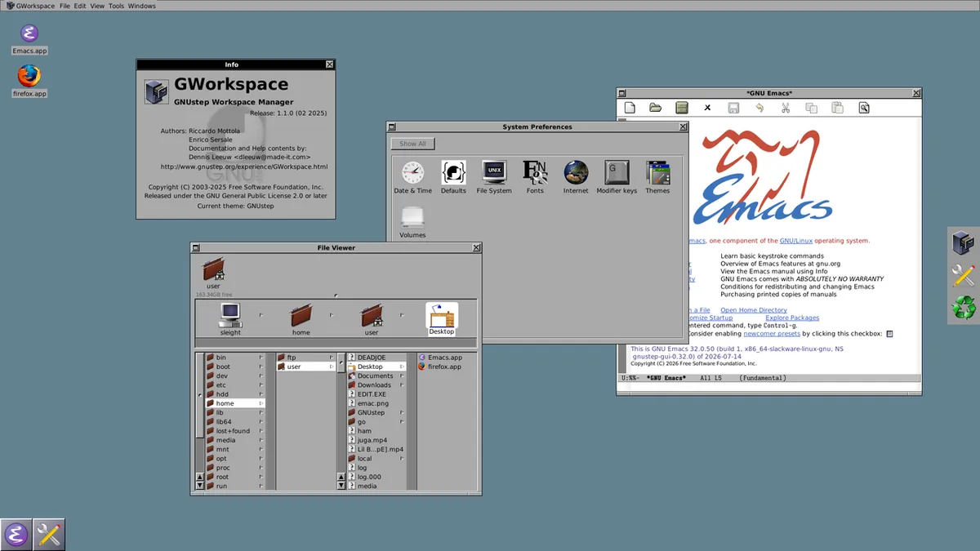This screenshot has width=980, height=551.
Task: Expand the ftp folder arrow in File Viewer
Action: coord(332,358)
